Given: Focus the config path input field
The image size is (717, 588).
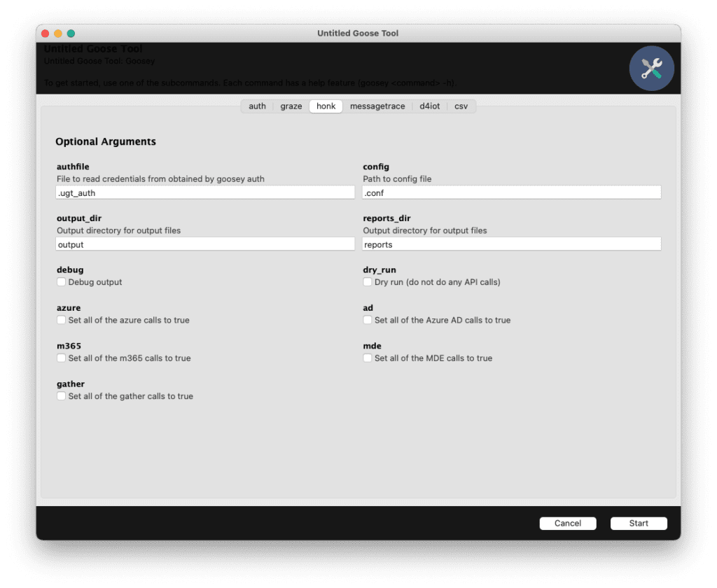Looking at the screenshot, I should [511, 192].
